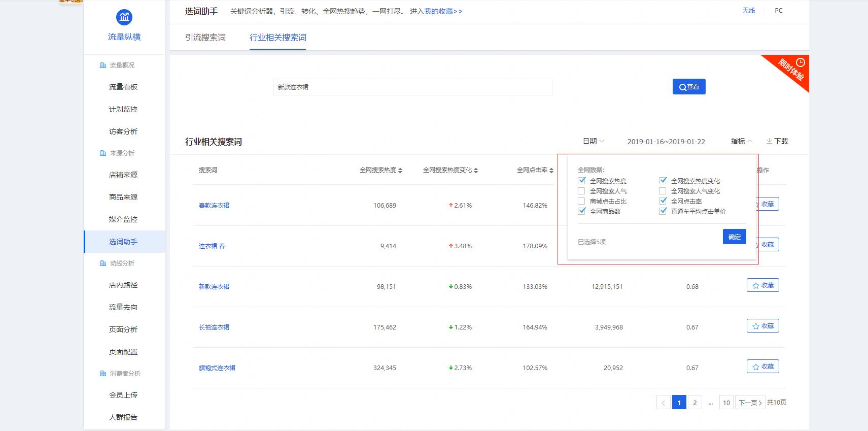The width and height of the screenshot is (868, 431).
Task: Switch to the 行业相关搜索词 tab
Action: pyautogui.click(x=277, y=38)
